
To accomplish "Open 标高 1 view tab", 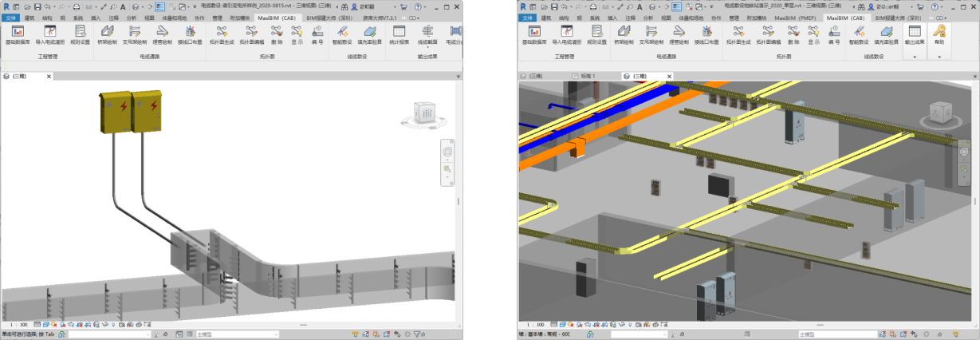I will point(587,76).
